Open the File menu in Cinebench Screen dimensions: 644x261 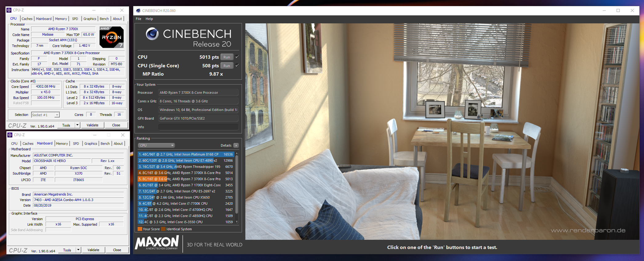click(x=139, y=19)
